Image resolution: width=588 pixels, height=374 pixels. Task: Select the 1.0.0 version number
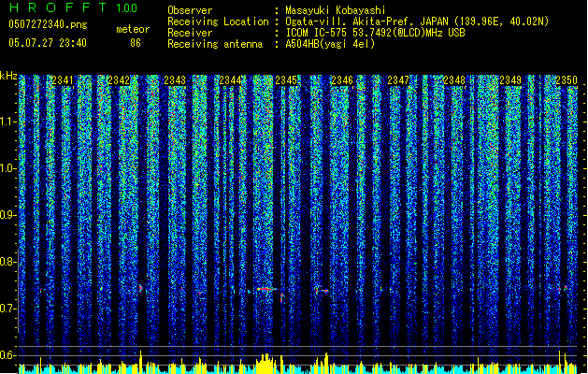(127, 8)
